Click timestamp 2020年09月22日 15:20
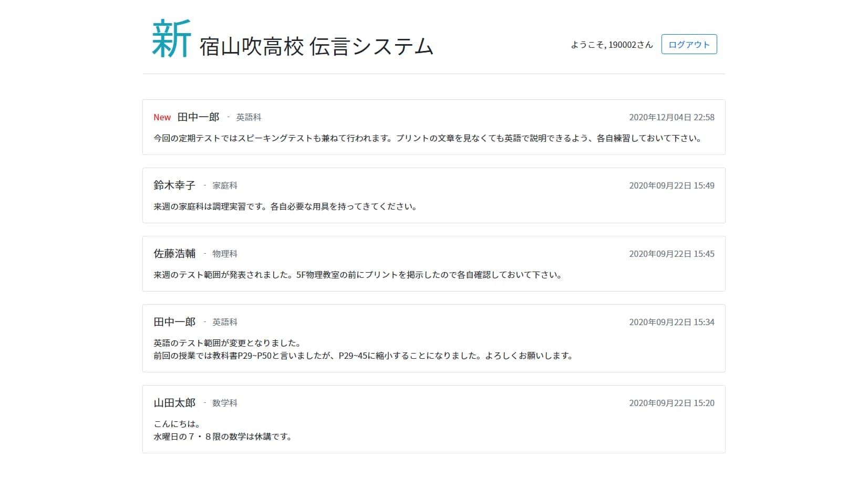Image resolution: width=868 pixels, height=488 pixels. [x=671, y=403]
